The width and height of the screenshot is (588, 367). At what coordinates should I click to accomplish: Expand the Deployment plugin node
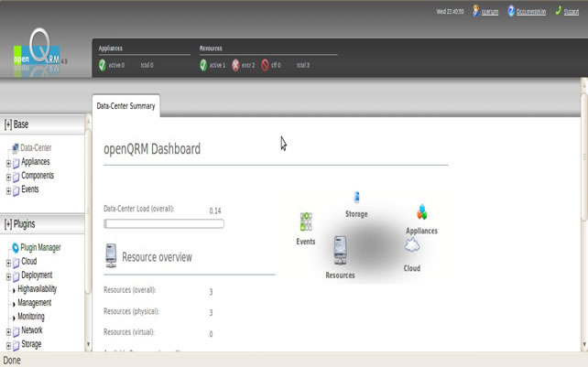tap(8, 277)
